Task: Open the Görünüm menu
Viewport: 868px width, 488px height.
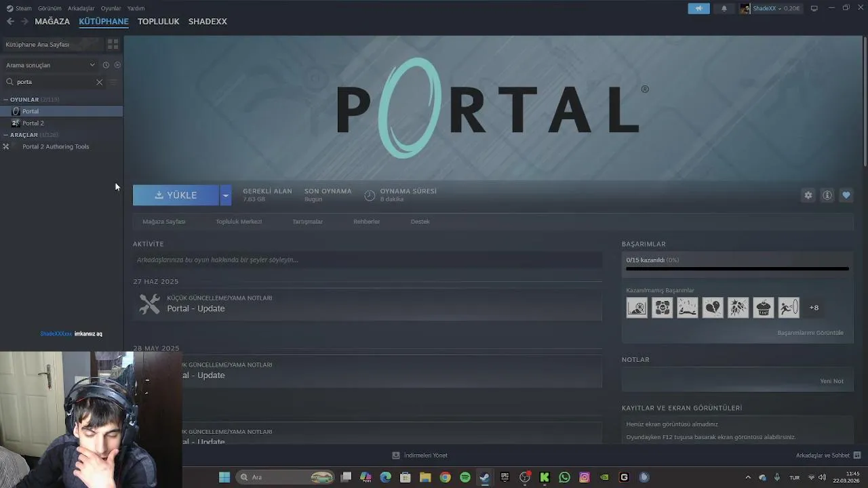Action: [x=50, y=8]
